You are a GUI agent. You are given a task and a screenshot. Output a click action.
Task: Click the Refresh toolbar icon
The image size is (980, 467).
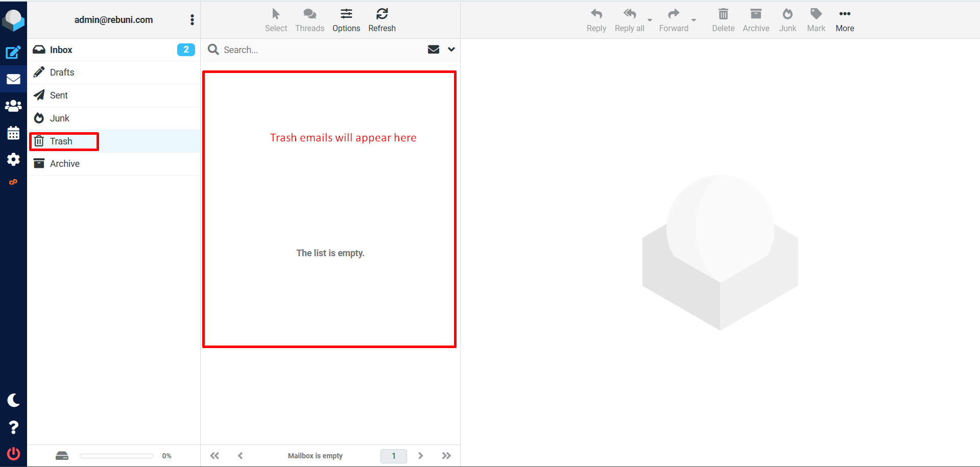pyautogui.click(x=381, y=19)
